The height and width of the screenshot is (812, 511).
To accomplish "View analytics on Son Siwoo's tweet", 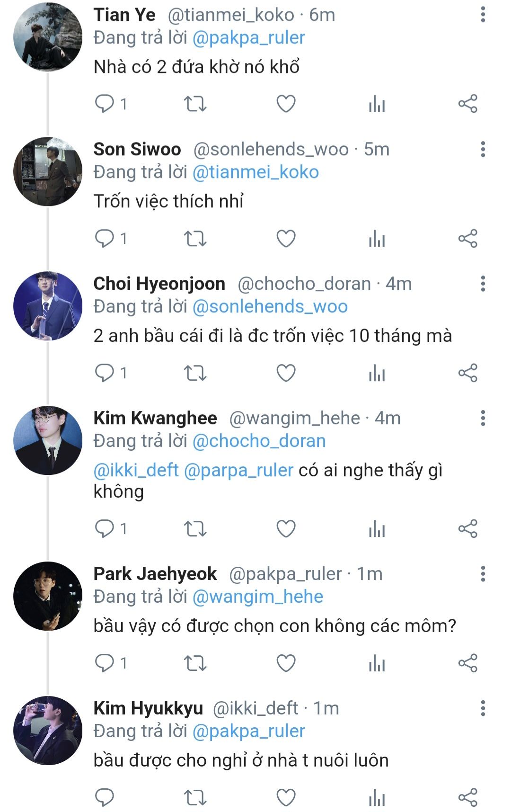I will click(x=377, y=238).
